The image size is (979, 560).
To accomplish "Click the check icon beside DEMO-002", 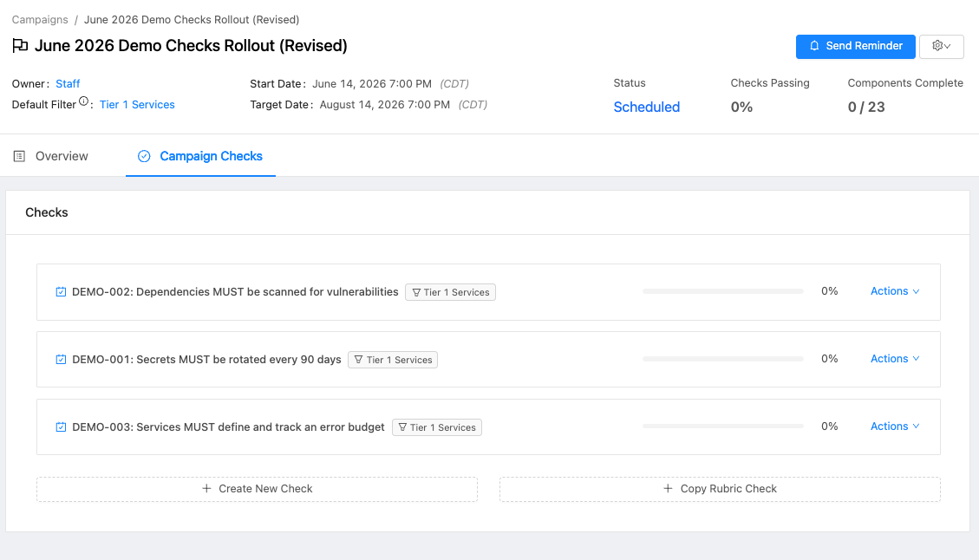I will (x=61, y=292).
